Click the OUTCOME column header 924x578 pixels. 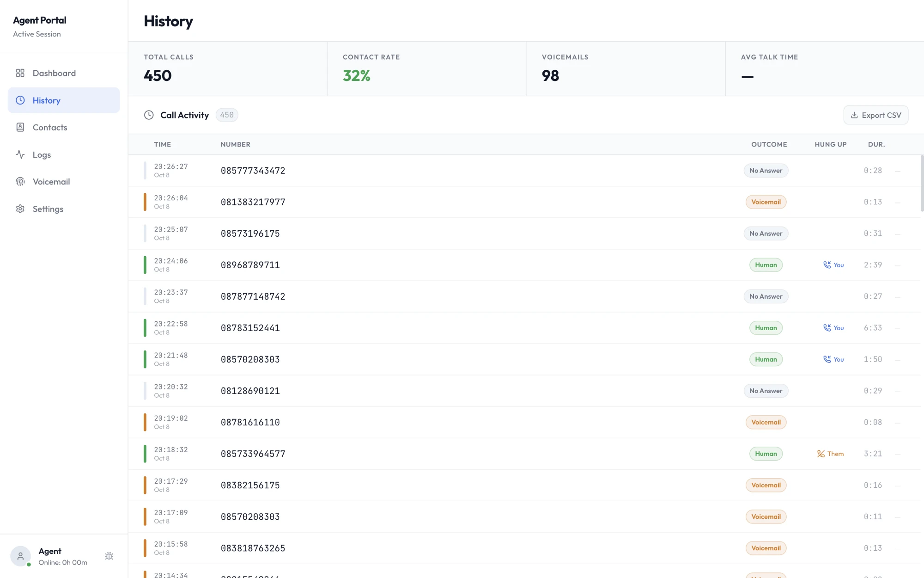[769, 144]
